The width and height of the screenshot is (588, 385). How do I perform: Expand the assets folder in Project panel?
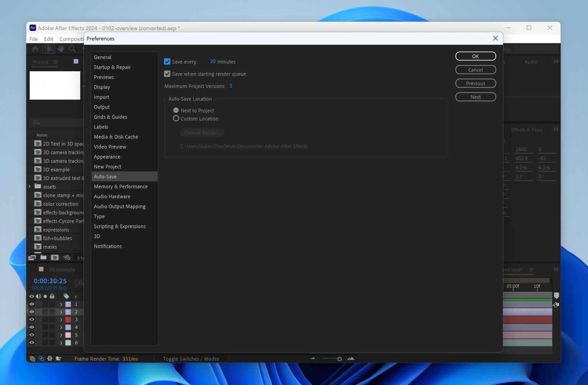[x=30, y=186]
